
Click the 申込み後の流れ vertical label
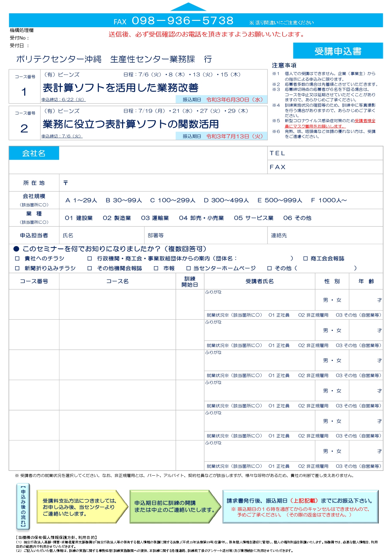(23, 507)
